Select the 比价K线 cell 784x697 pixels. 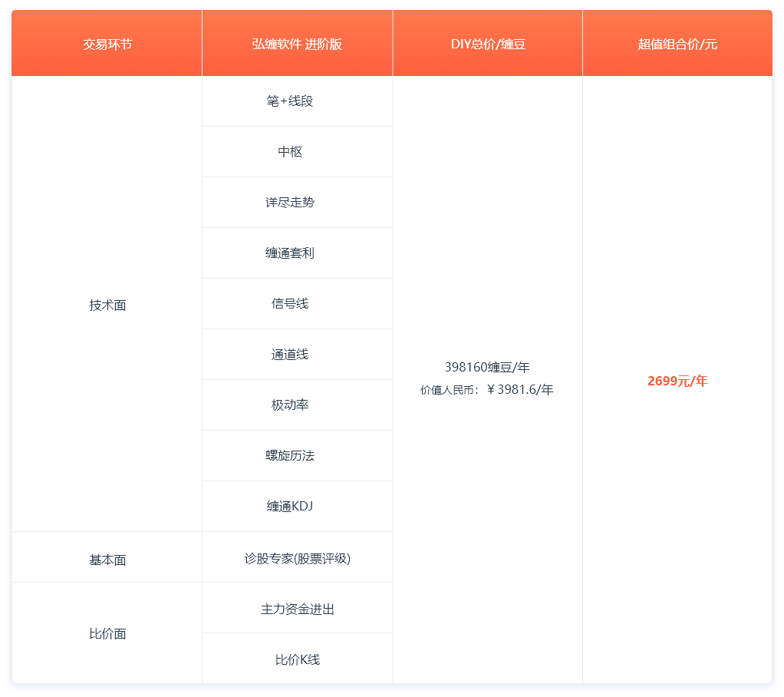[x=297, y=658]
